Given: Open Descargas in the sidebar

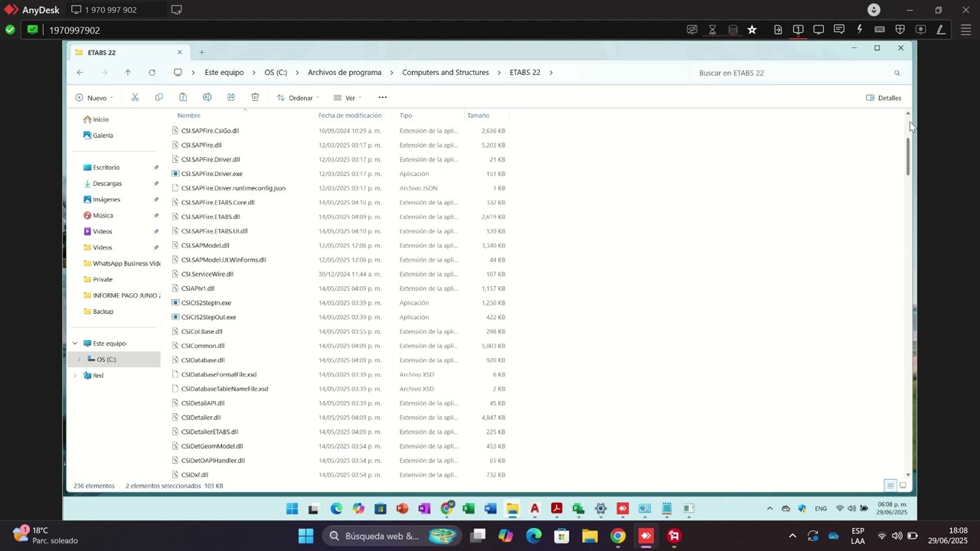Looking at the screenshot, I should 107,184.
